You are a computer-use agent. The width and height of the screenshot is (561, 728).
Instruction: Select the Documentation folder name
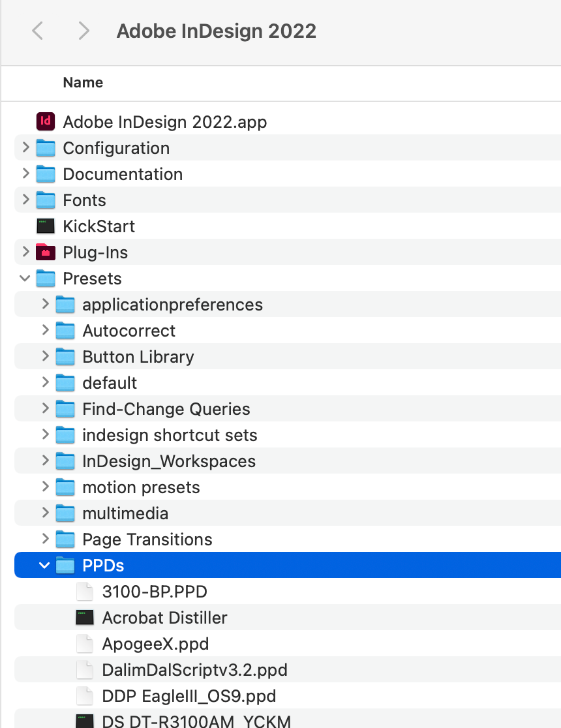click(123, 175)
